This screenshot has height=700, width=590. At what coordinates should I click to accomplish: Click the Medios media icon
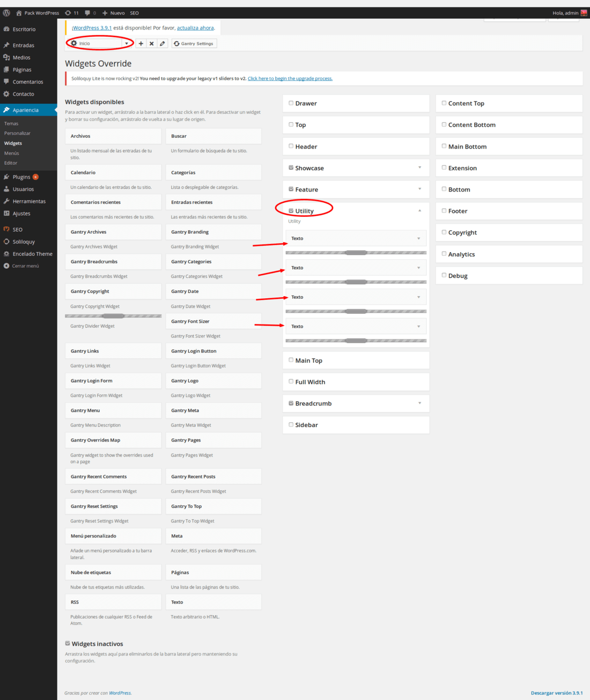pyautogui.click(x=6, y=57)
